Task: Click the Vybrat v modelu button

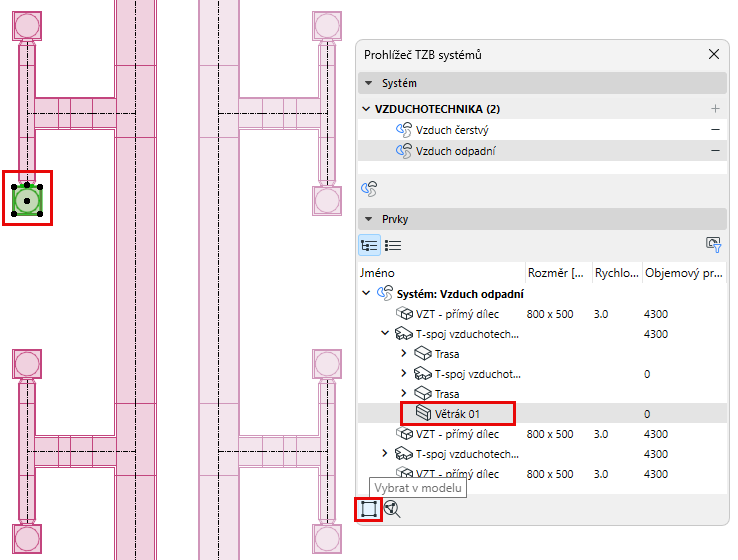Action: tap(369, 509)
